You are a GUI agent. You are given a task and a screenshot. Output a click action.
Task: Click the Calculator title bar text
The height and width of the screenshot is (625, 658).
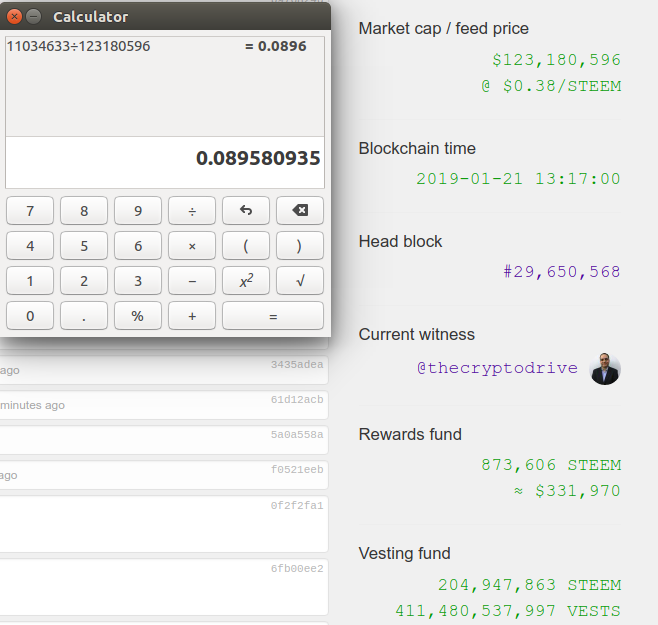pyautogui.click(x=90, y=17)
